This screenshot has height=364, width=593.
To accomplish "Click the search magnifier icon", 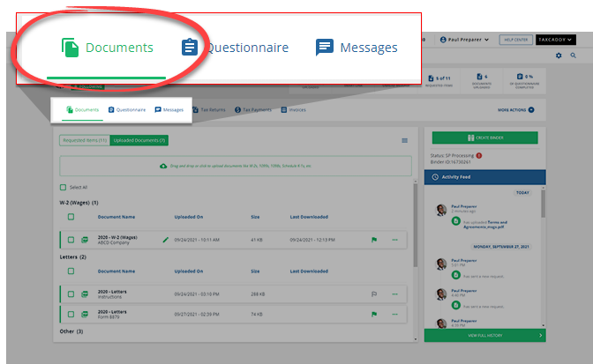I will point(574,56).
